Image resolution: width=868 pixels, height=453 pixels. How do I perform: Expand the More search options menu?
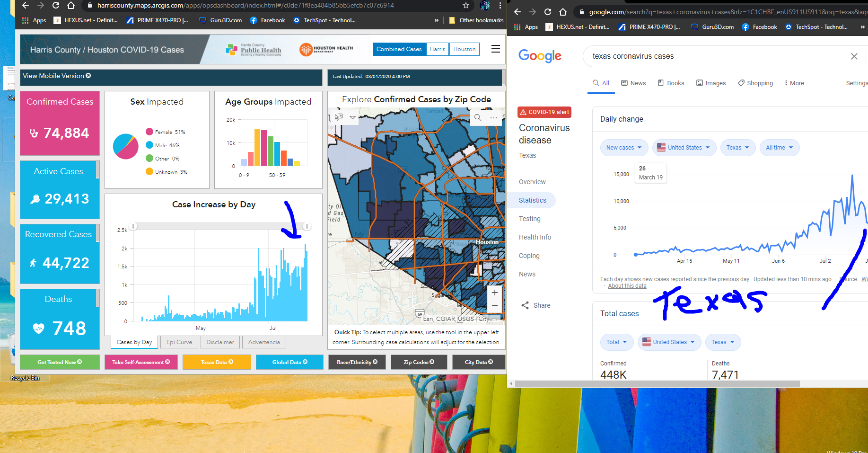click(794, 83)
